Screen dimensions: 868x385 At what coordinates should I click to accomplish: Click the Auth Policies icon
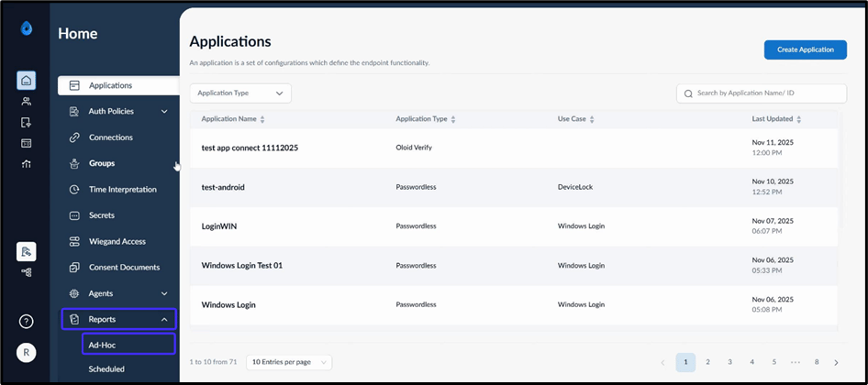click(74, 111)
